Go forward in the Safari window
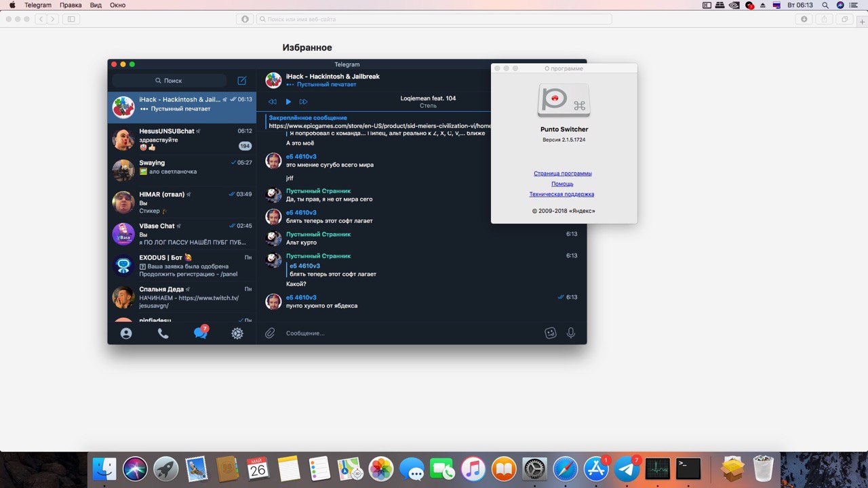868x488 pixels. [x=53, y=19]
